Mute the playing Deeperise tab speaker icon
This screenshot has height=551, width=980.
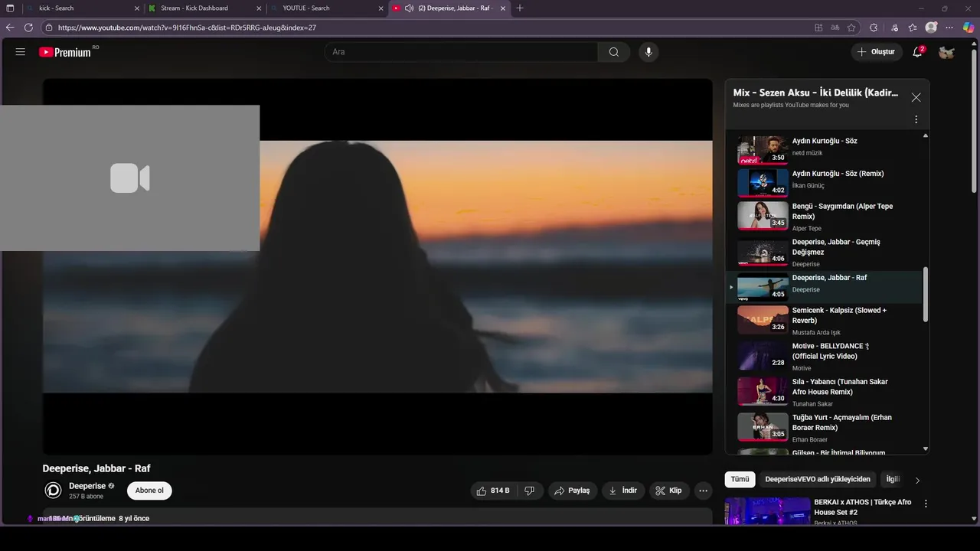coord(409,8)
